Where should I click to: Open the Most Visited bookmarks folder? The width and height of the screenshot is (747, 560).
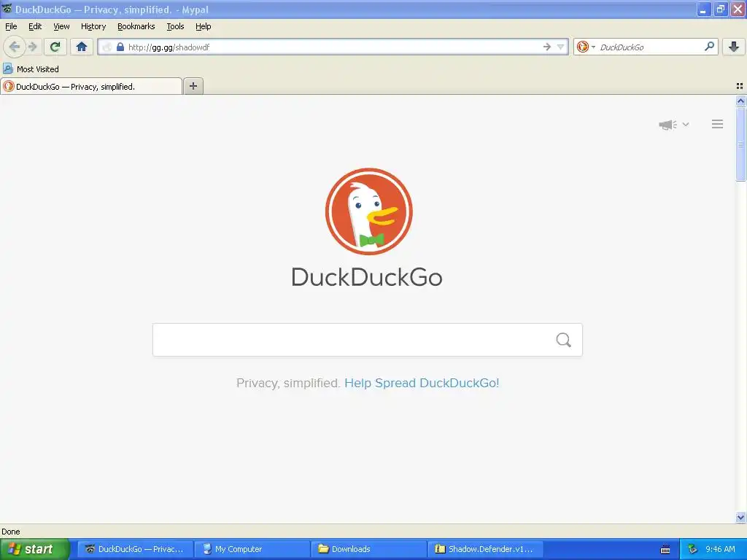pyautogui.click(x=31, y=69)
